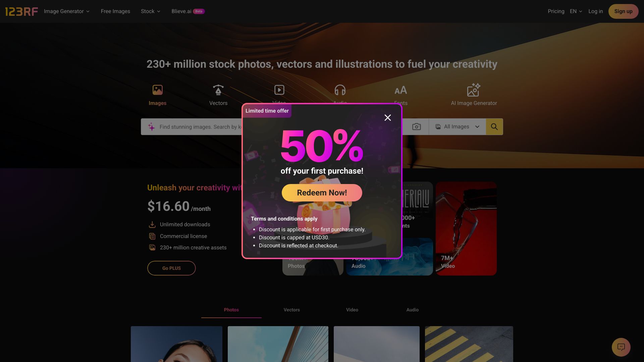Switch to the Audio tab

(413, 310)
